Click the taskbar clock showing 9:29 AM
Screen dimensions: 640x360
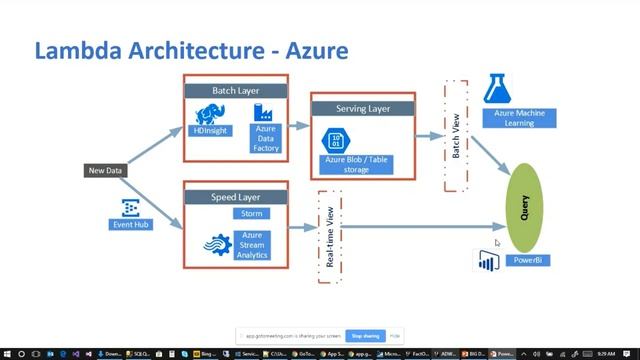tap(606, 354)
